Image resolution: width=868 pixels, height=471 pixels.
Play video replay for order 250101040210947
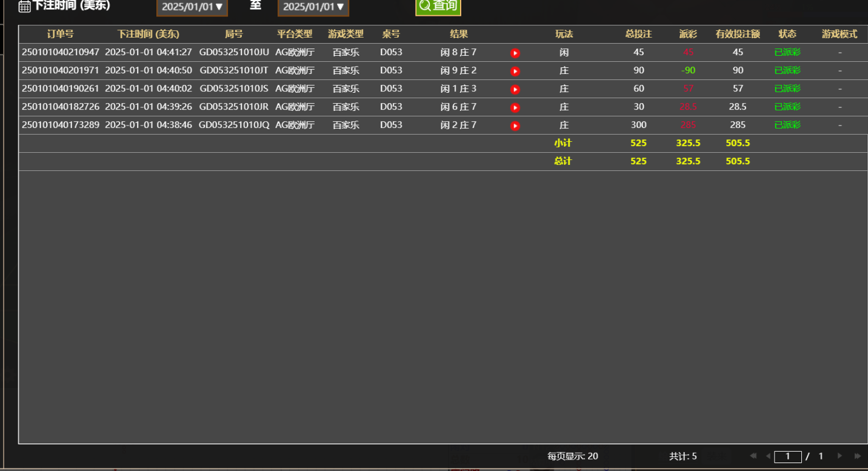pos(515,53)
